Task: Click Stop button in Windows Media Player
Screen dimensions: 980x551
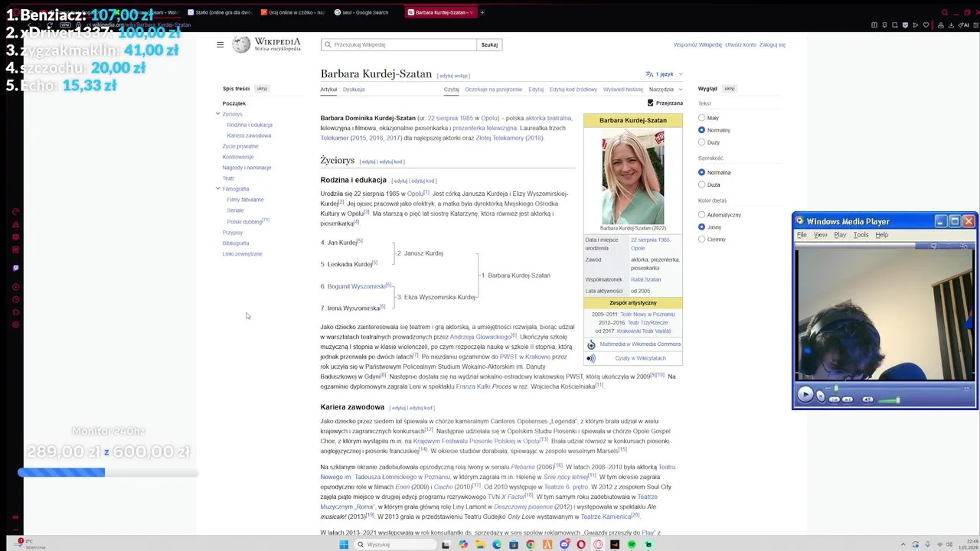Action: click(x=821, y=396)
